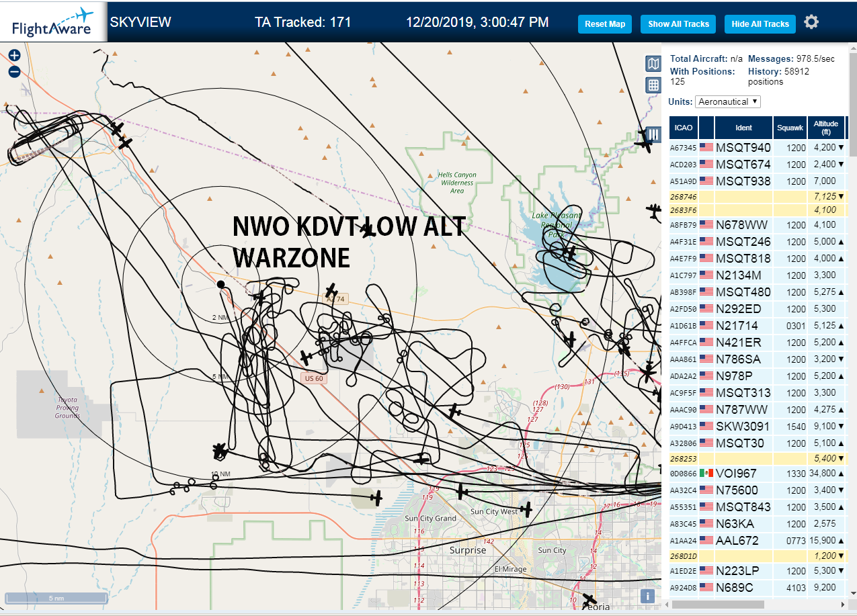Zoom out with the minus button
Viewport: 857px width, 616px height.
pos(14,72)
